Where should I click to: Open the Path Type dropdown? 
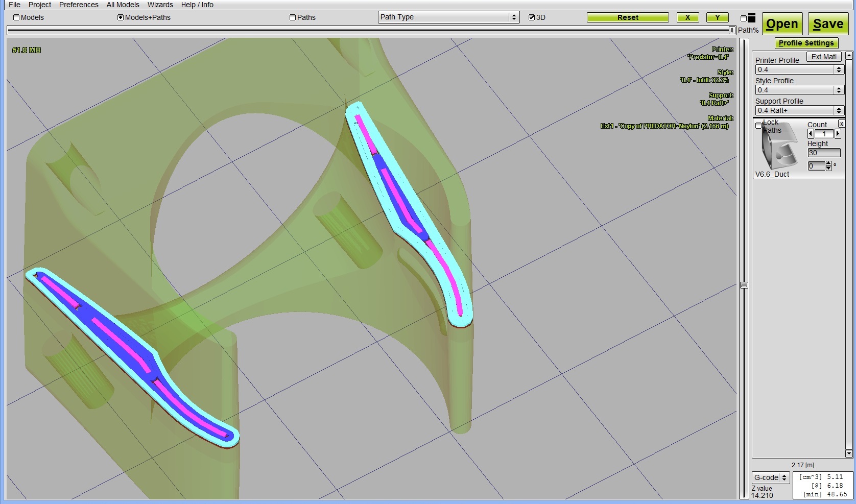tap(448, 17)
